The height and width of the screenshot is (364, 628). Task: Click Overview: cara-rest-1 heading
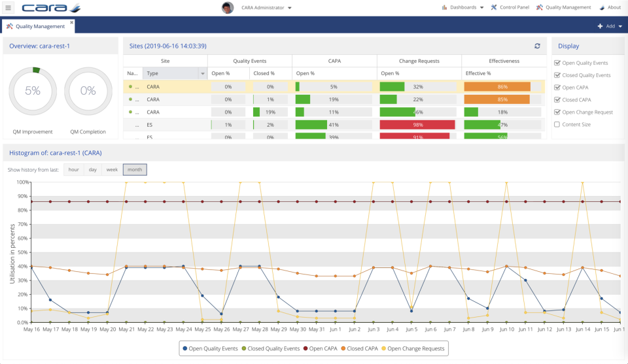[x=40, y=46]
